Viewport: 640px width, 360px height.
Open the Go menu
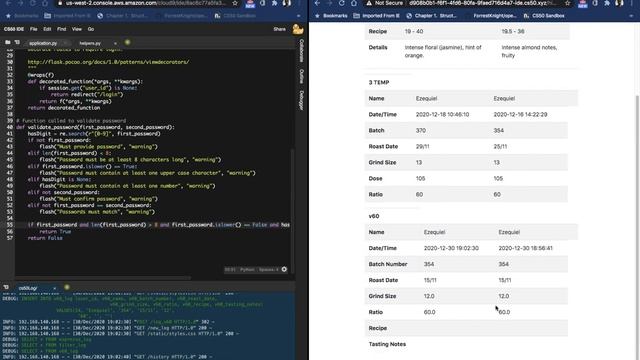click(x=91, y=29)
